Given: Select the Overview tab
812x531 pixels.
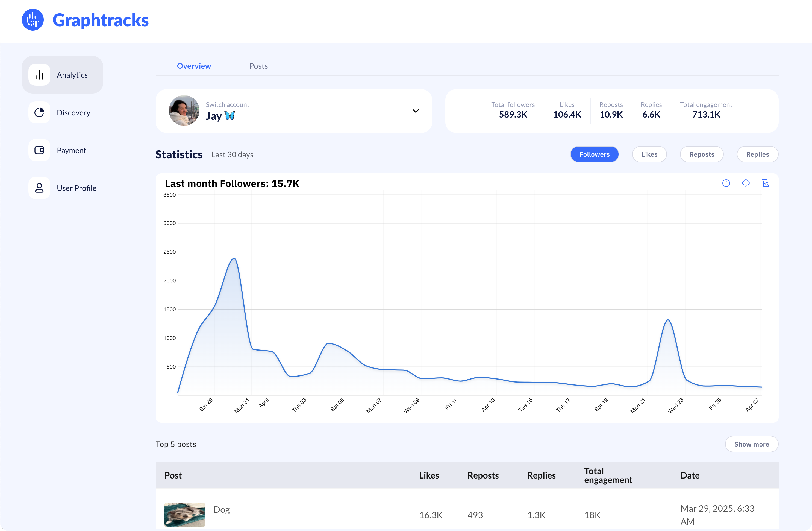Looking at the screenshot, I should pyautogui.click(x=194, y=66).
